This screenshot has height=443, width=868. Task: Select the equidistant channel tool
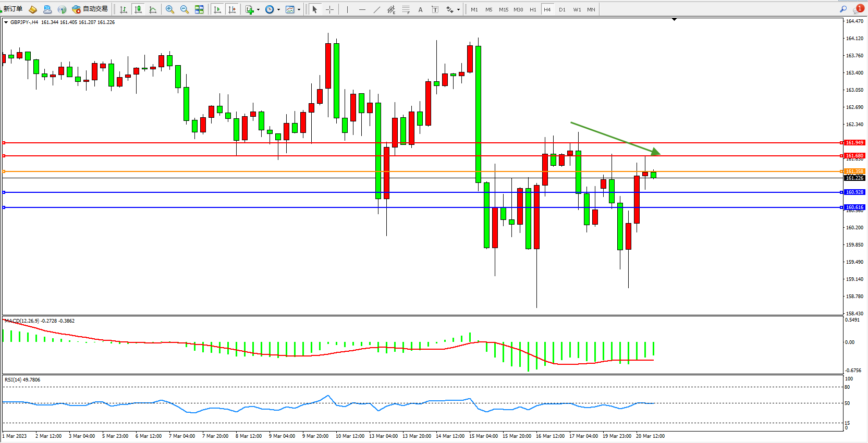(391, 9)
